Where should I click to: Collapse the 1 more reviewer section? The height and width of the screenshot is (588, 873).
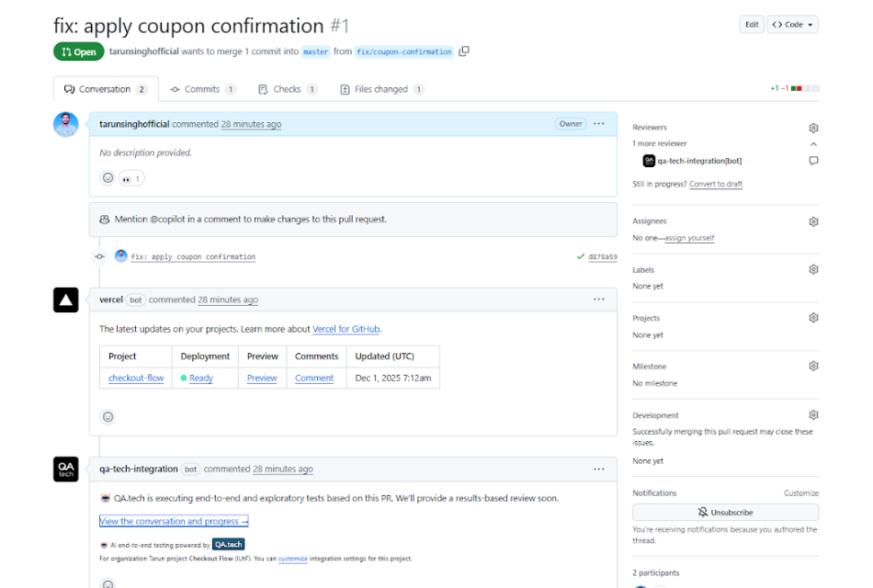tap(813, 144)
